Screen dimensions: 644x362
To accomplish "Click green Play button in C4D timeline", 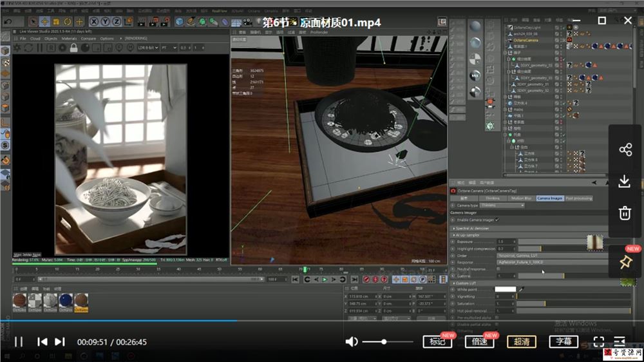I will pos(325,280).
